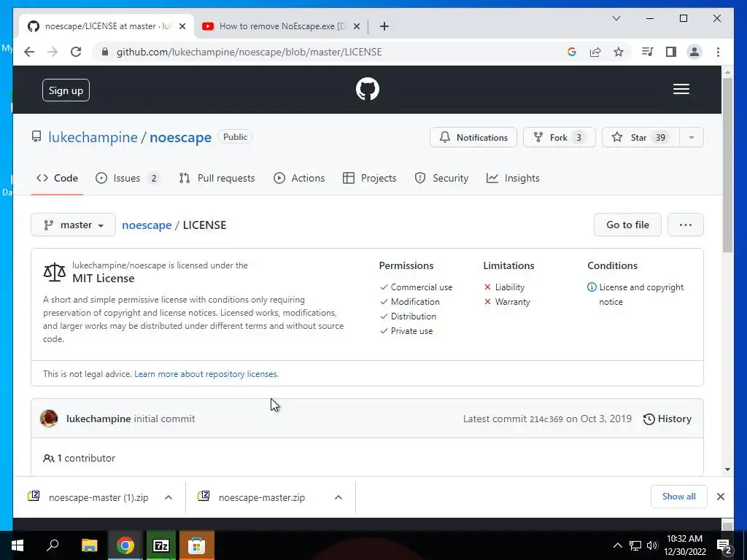Close the downloads bar
747x560 pixels.
point(720,497)
